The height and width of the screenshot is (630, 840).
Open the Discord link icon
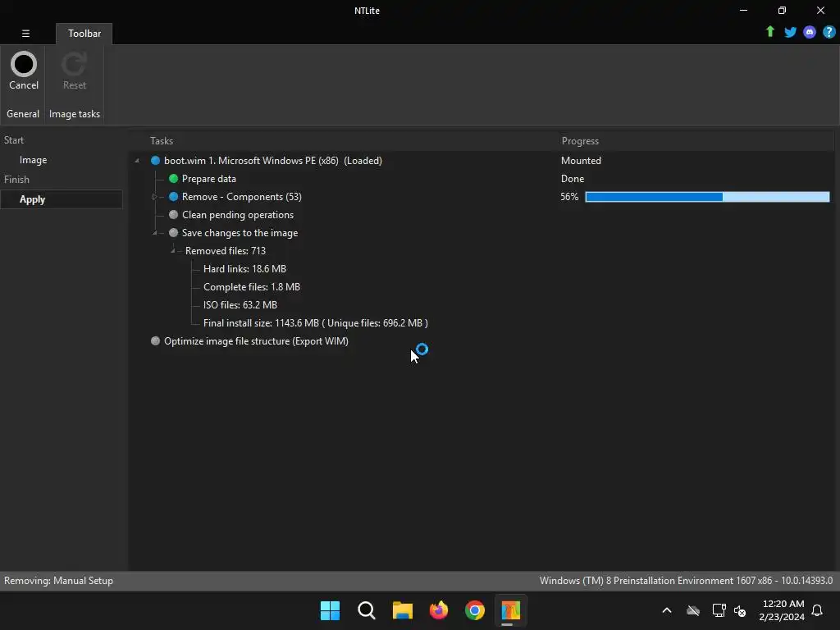point(810,32)
